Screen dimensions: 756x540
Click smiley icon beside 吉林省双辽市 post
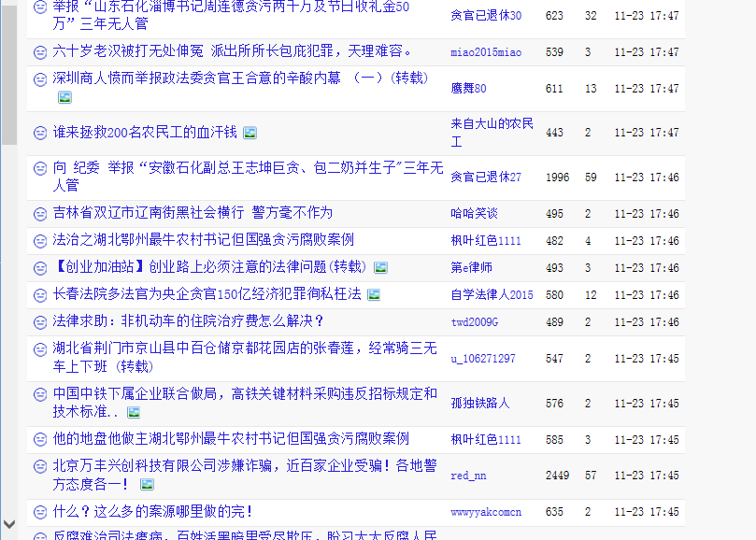[x=40, y=214]
